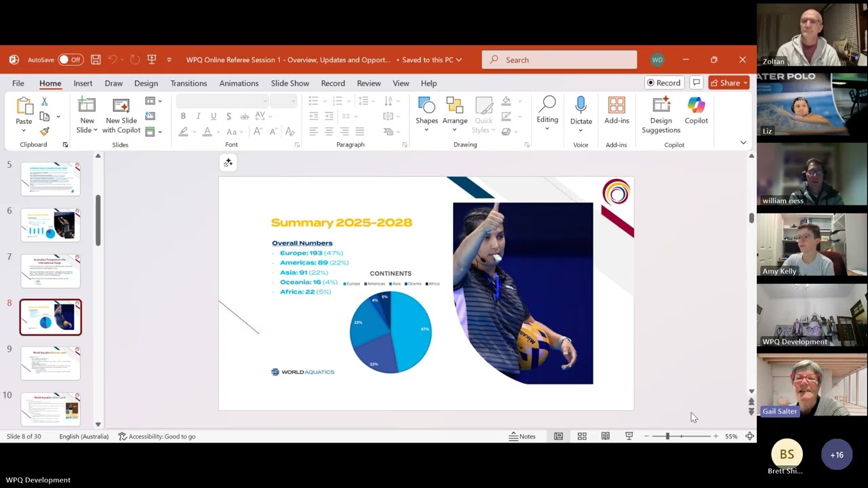Click the Save floppy disk icon
Viewport: 868px width, 488px height.
(96, 60)
